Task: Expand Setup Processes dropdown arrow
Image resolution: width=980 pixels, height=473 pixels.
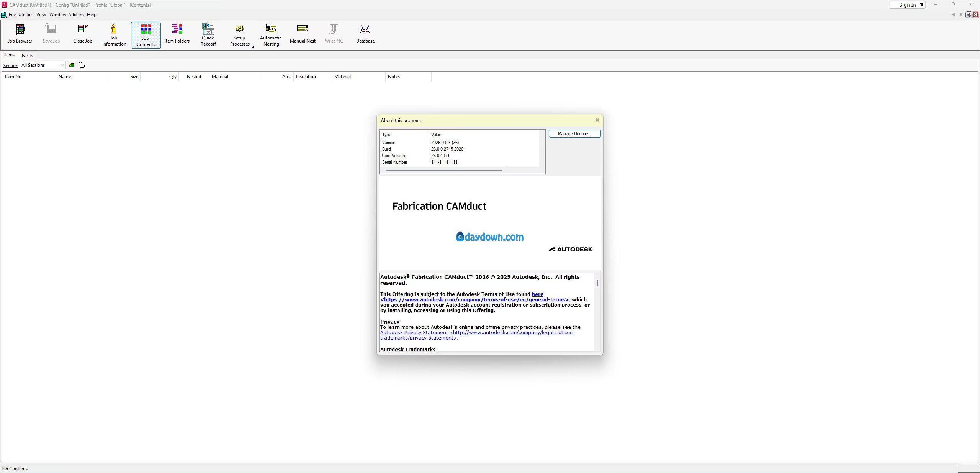Action: (253, 46)
